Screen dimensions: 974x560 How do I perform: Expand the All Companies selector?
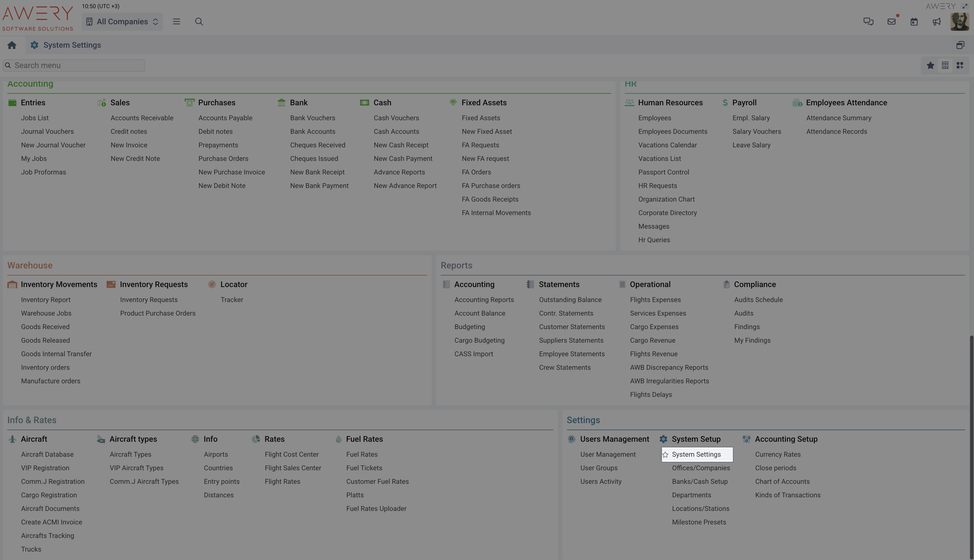(122, 21)
